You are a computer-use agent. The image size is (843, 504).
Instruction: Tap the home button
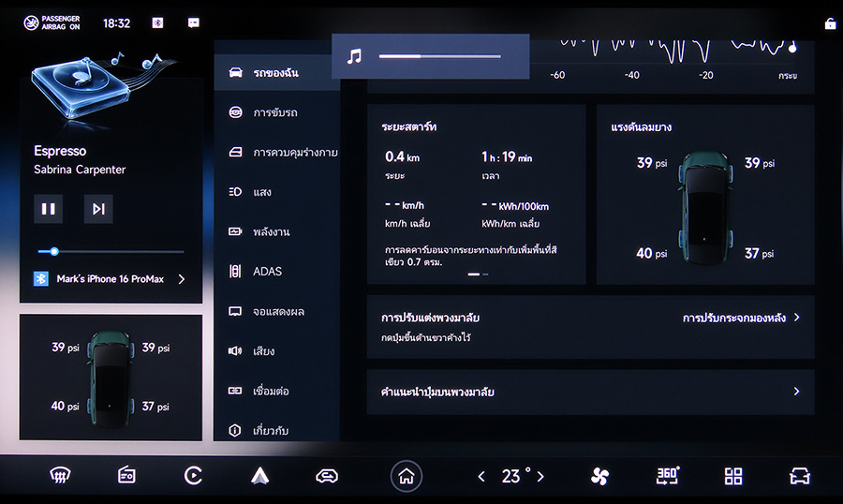click(x=407, y=476)
